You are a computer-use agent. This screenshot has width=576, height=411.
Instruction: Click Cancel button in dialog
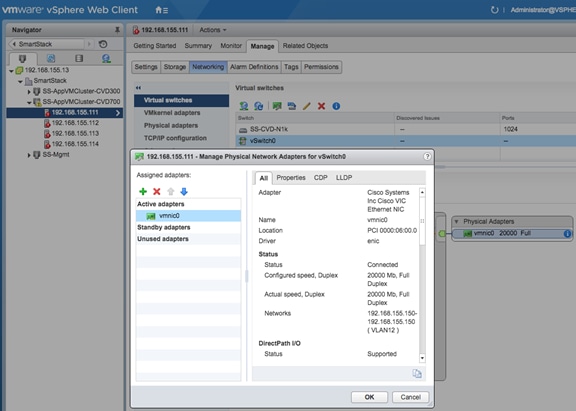(410, 397)
